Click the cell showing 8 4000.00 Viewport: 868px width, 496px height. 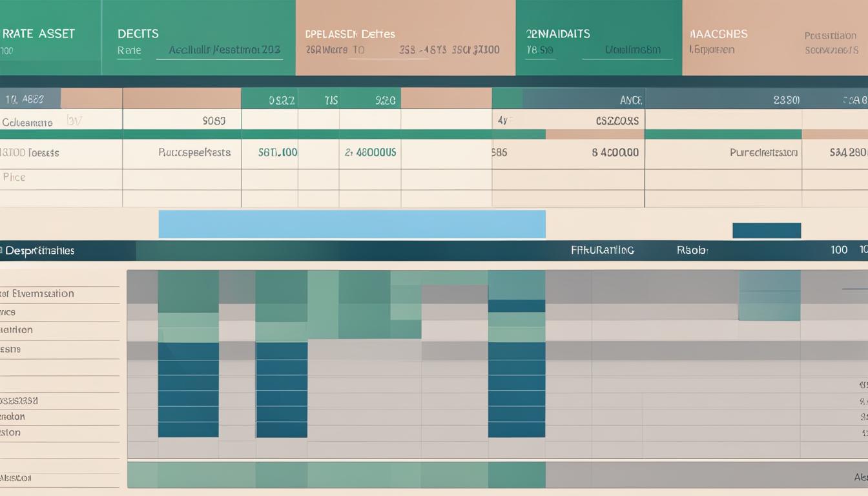(615, 153)
